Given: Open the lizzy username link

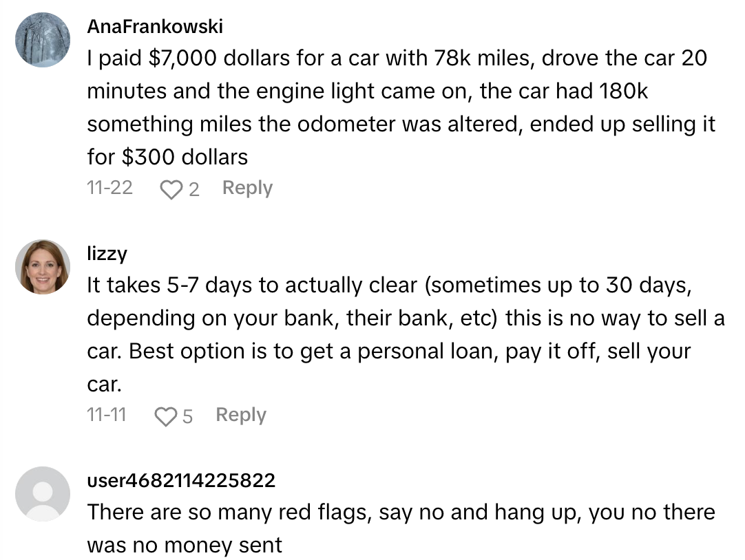Looking at the screenshot, I should 107,253.
